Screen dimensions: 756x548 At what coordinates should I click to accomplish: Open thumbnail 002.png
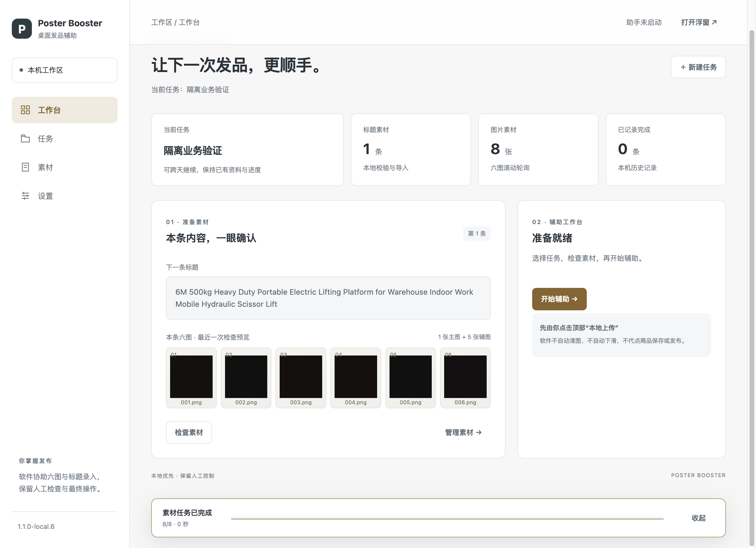point(246,378)
